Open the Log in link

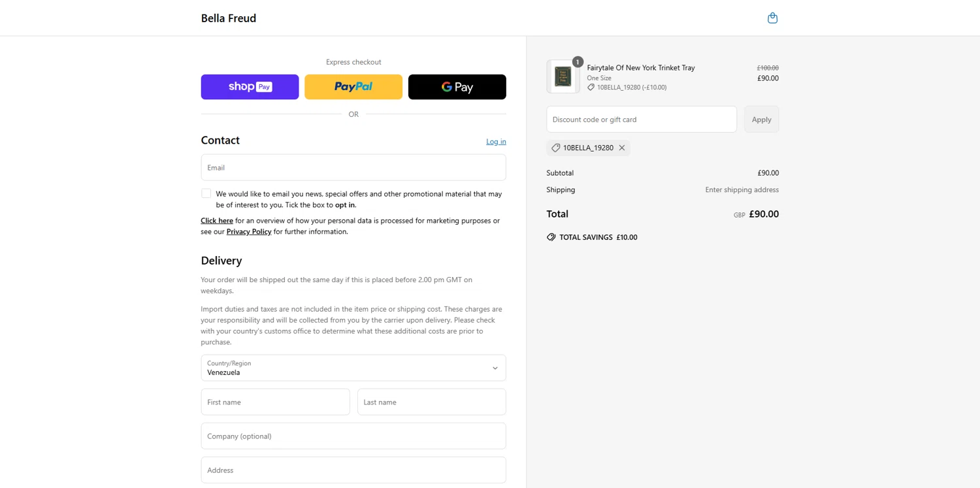(496, 142)
